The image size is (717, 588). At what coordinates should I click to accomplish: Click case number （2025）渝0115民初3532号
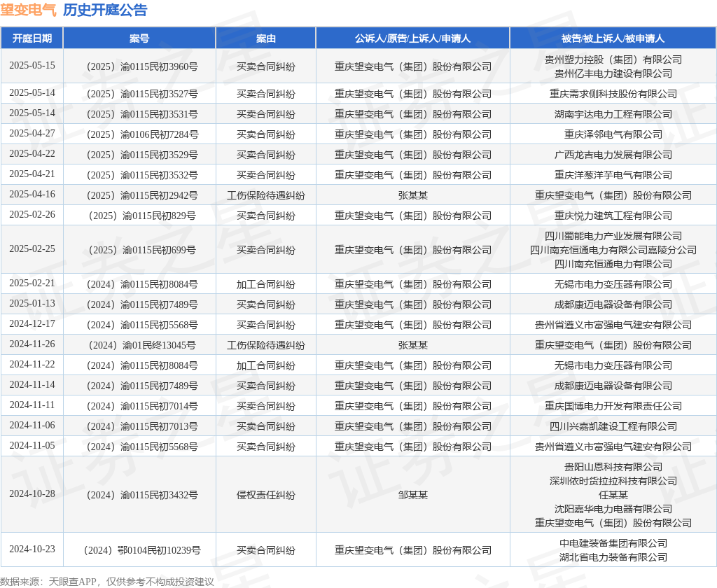[x=141, y=175]
